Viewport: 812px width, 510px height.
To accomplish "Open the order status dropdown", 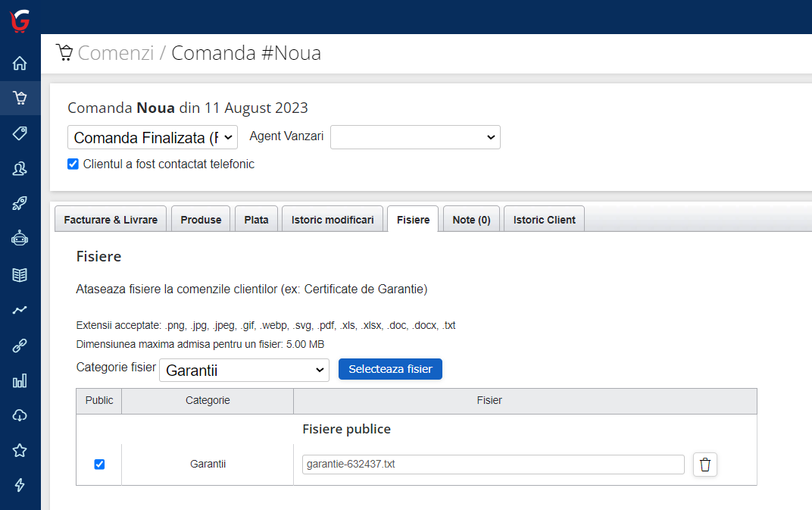I will coord(152,137).
